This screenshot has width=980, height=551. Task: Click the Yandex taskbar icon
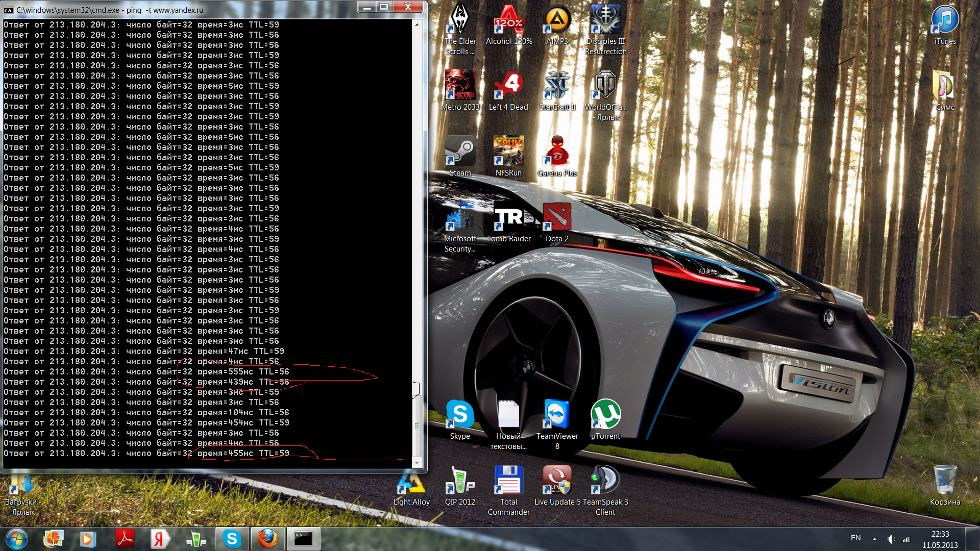click(x=160, y=539)
